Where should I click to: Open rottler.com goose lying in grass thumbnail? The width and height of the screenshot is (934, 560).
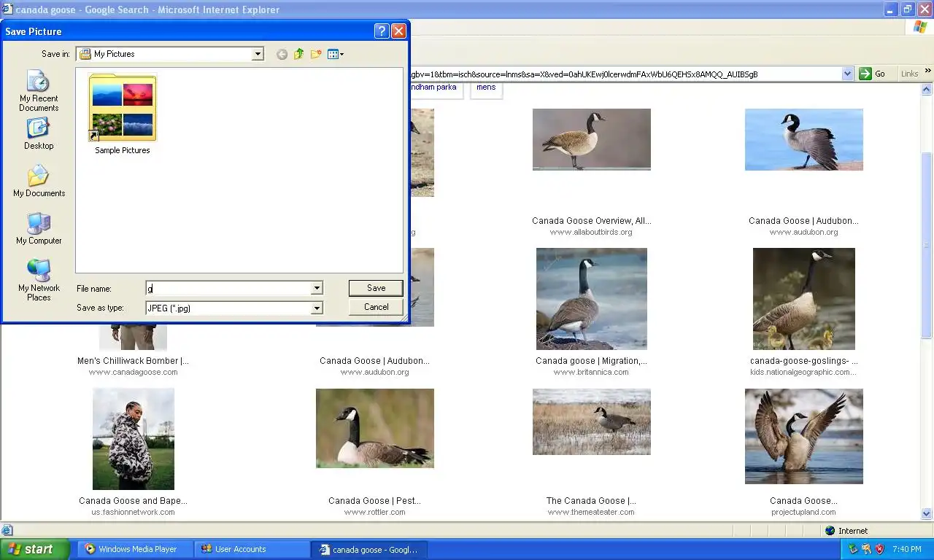(x=374, y=428)
